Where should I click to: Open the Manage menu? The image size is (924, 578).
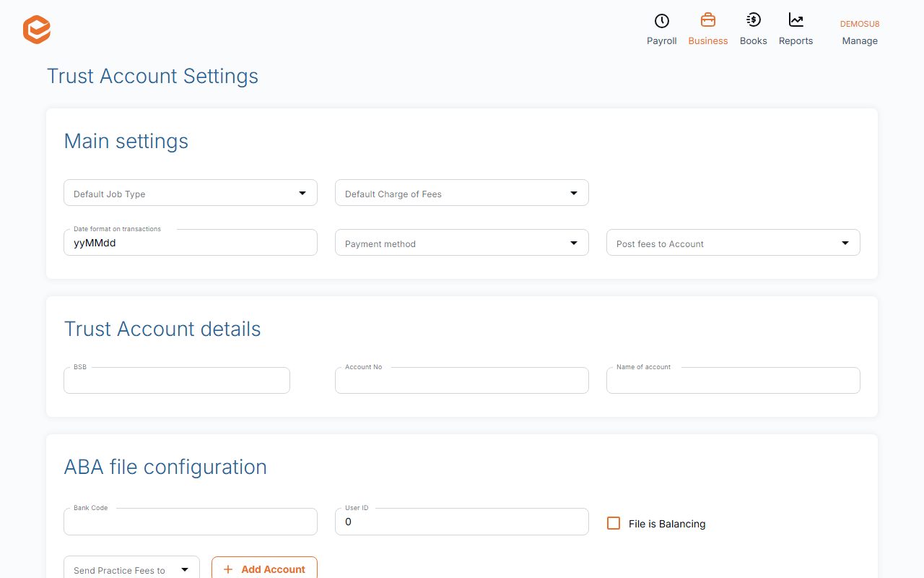click(860, 41)
